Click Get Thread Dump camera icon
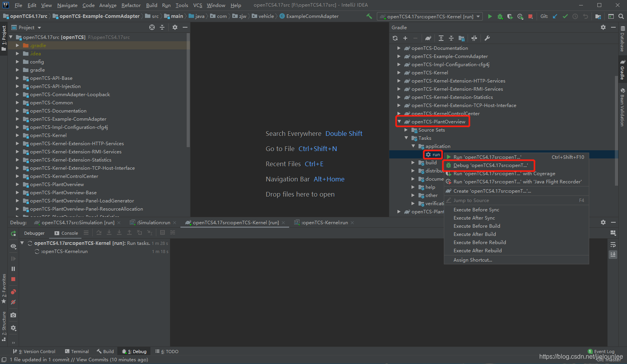This screenshot has height=364, width=627. click(x=13, y=315)
